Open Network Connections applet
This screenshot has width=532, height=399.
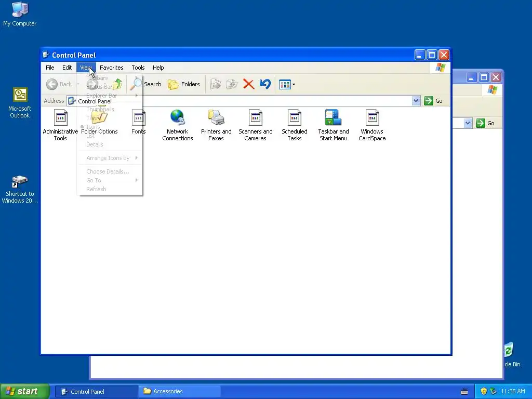click(x=178, y=125)
